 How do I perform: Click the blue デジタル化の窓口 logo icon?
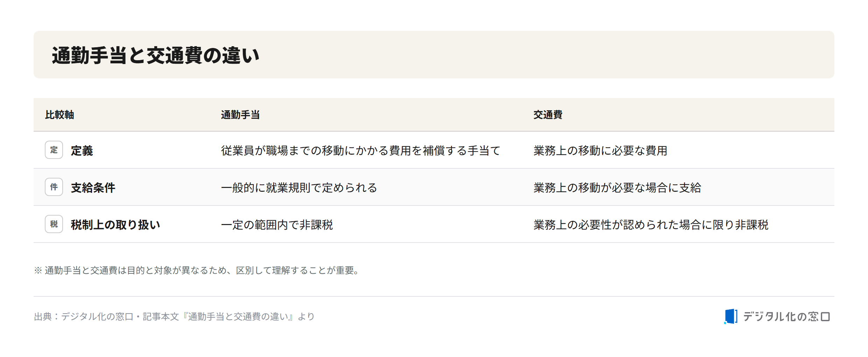[x=731, y=316]
